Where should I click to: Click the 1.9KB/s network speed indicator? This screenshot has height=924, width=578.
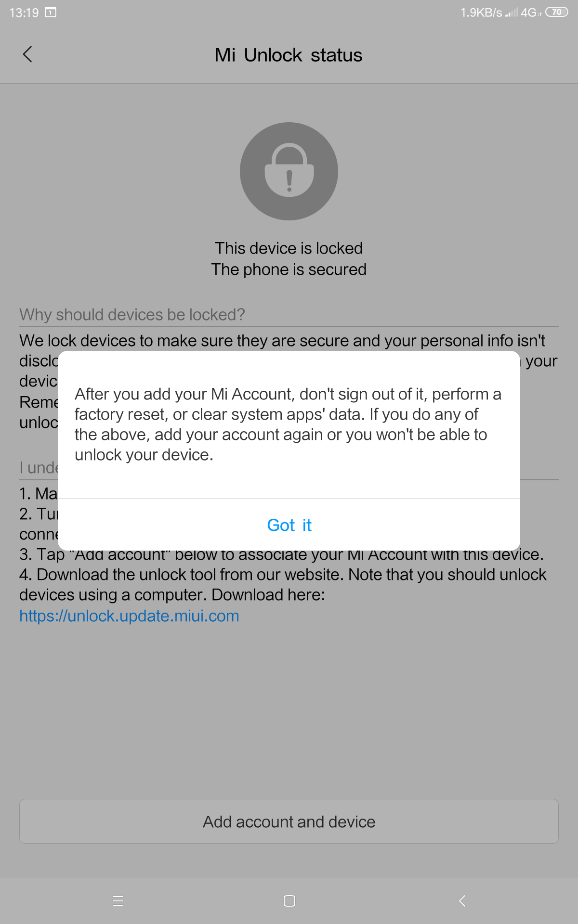[x=481, y=13]
